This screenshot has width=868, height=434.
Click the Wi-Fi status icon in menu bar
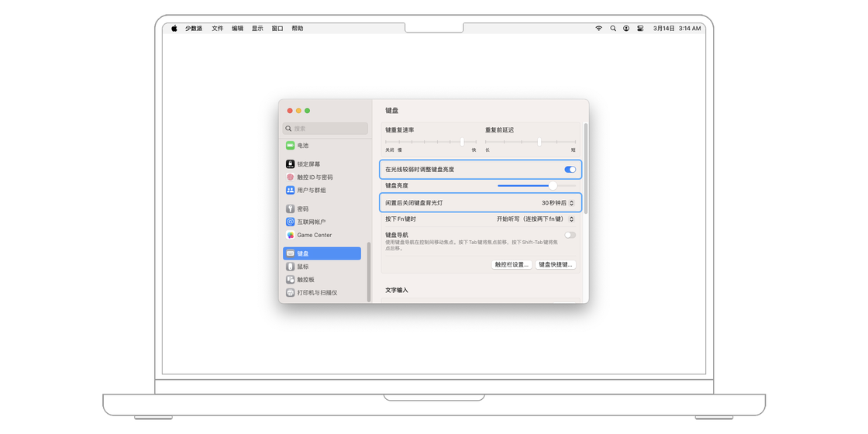click(x=598, y=28)
